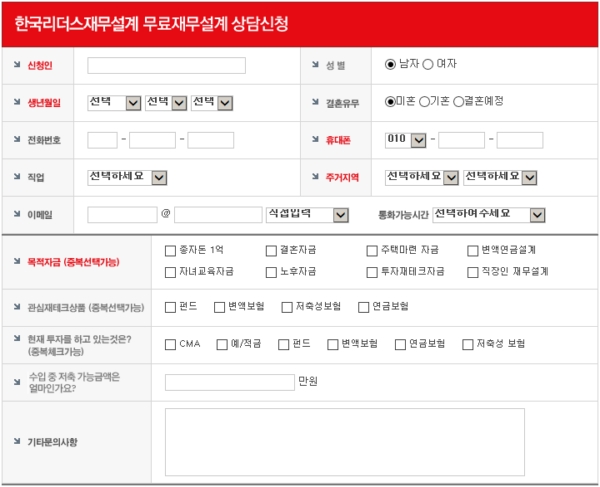Check CMA under current investments

[x=170, y=345]
